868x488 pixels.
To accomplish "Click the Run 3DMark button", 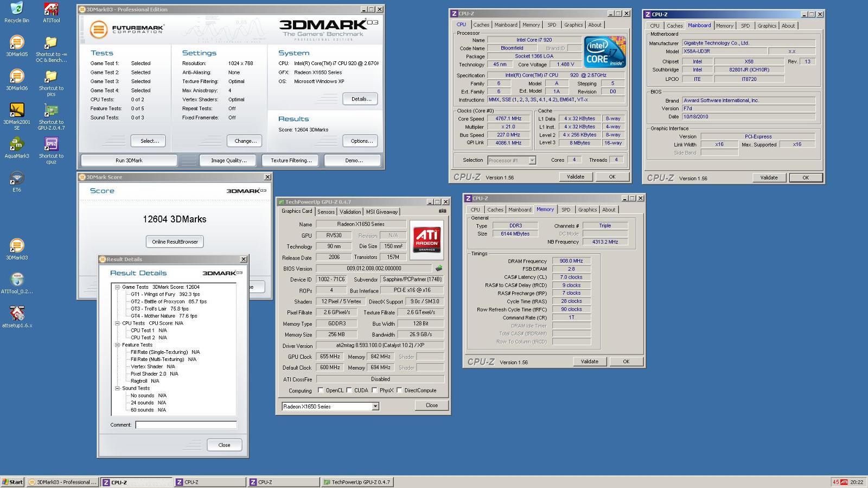I will click(x=129, y=161).
